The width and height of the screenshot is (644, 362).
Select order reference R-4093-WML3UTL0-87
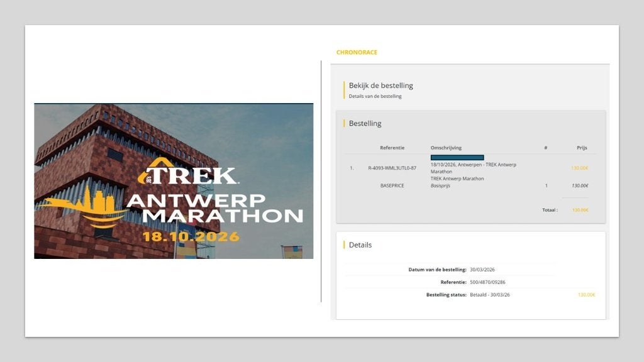tap(392, 168)
